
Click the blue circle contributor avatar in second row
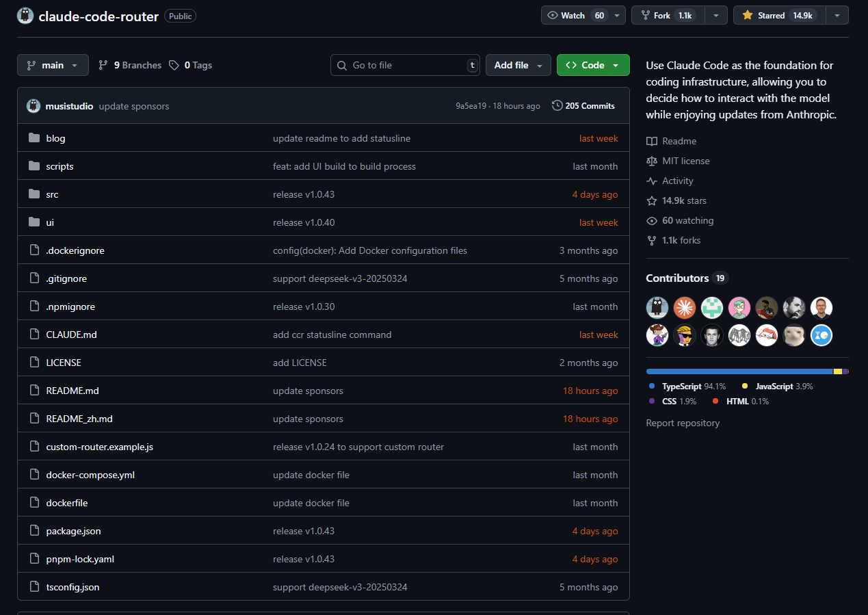[821, 335]
